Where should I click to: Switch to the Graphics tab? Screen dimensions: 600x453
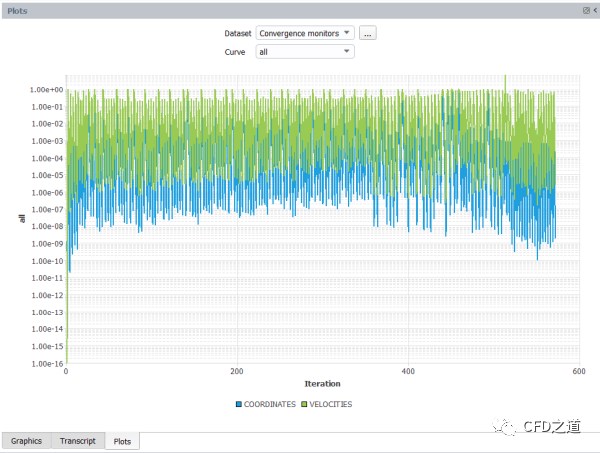(x=27, y=440)
